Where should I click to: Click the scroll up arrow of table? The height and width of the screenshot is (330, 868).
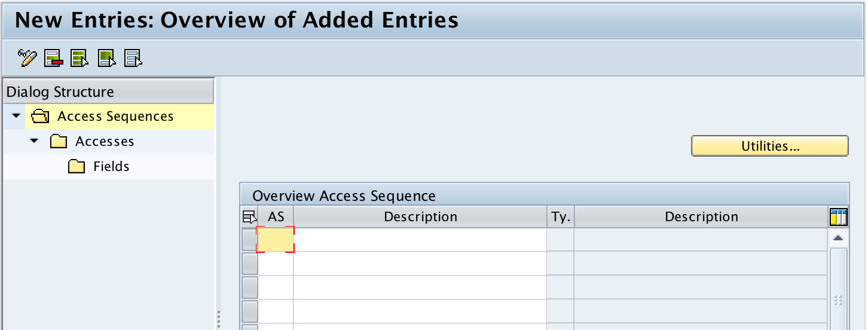[x=838, y=238]
